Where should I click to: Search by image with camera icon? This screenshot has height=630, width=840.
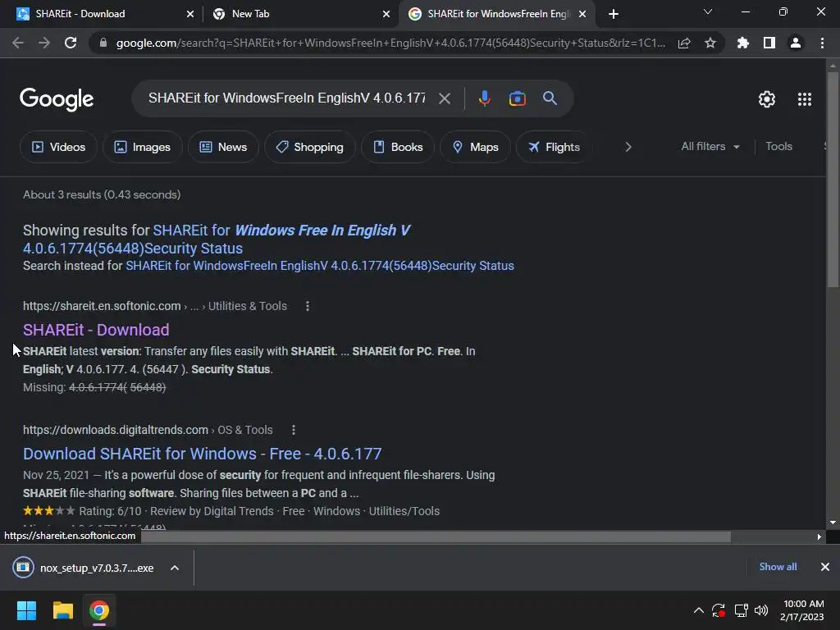coord(517,98)
